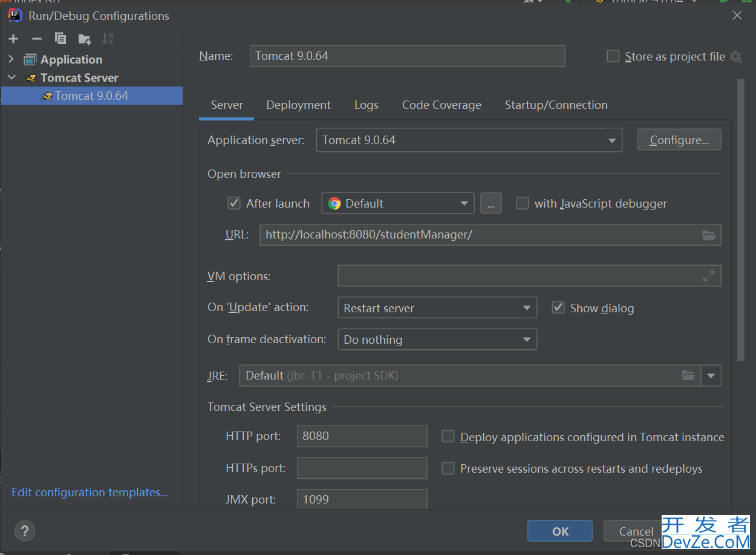This screenshot has width=756, height=555.
Task: Open Edit configuration templates link
Action: [x=90, y=493]
